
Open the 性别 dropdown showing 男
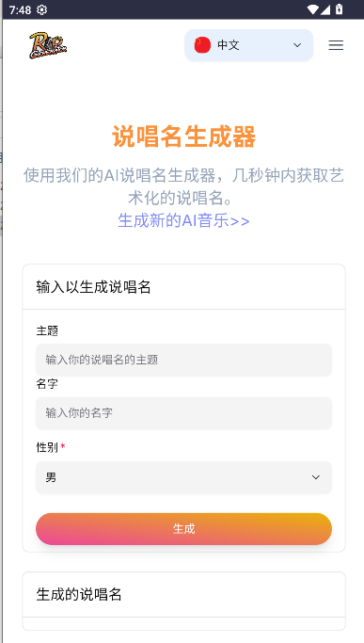(x=183, y=477)
